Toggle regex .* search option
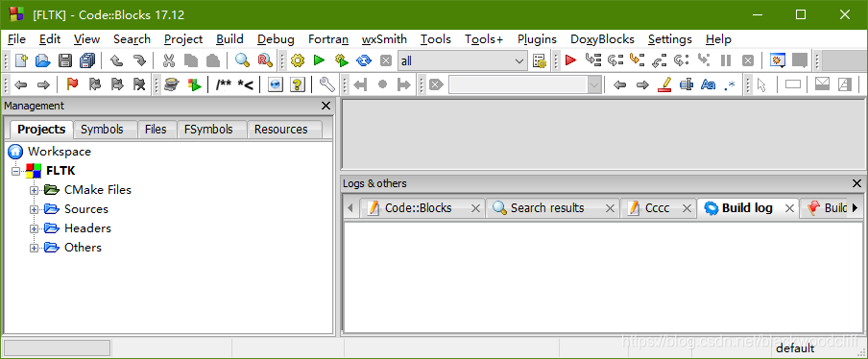Screen dimensions: 868x359 [730, 84]
